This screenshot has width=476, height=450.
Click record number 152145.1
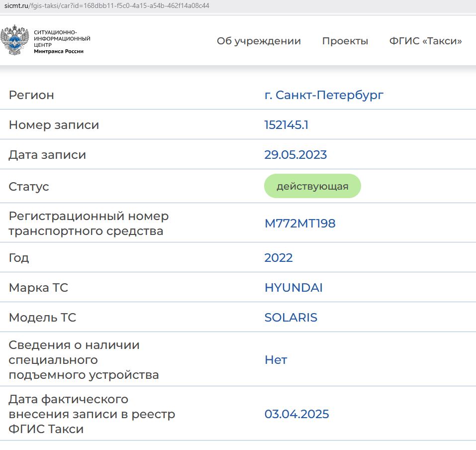click(286, 125)
